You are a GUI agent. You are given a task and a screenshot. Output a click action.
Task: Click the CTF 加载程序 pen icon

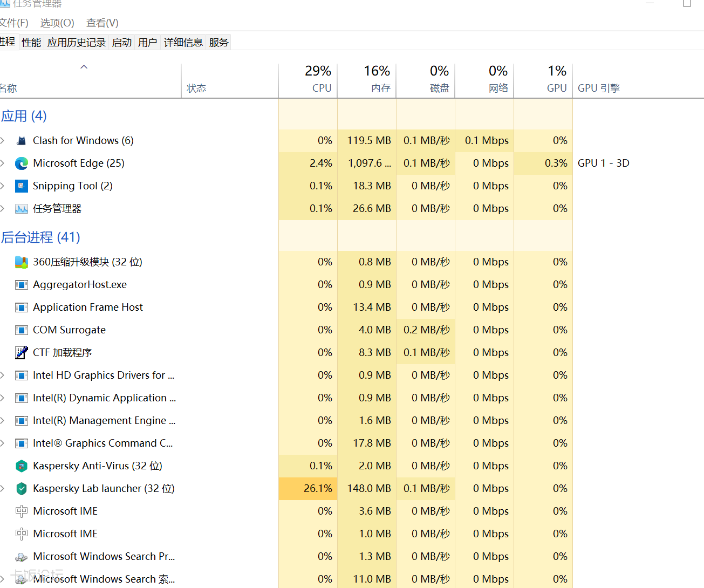click(22, 353)
